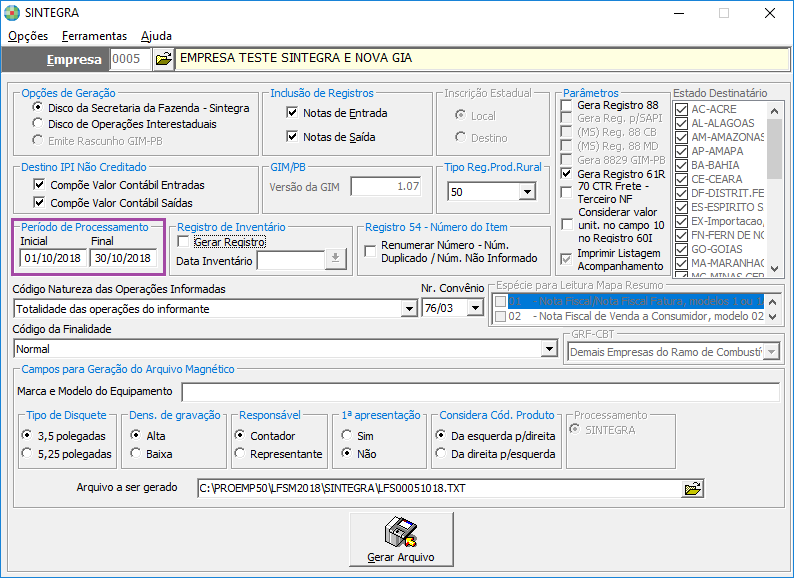Click the Período Inicial date field
The image size is (794, 578).
[x=53, y=258]
